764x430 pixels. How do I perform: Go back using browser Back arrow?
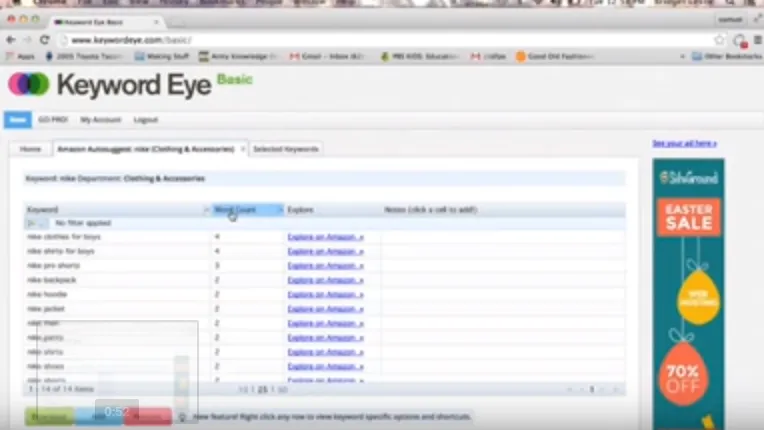(11, 40)
